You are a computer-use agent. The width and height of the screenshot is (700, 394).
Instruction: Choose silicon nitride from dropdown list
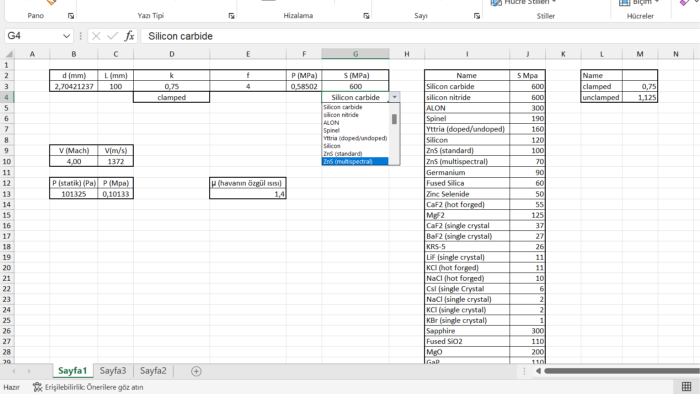pyautogui.click(x=355, y=115)
